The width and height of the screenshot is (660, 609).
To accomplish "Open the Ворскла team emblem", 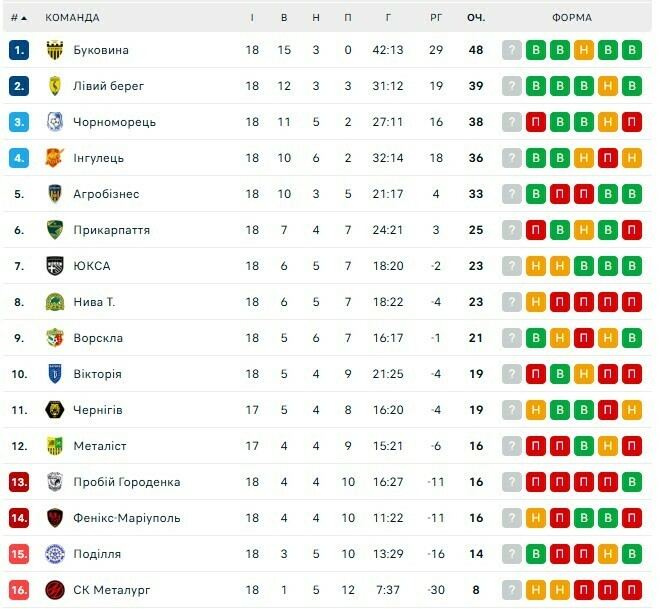I will (x=55, y=338).
